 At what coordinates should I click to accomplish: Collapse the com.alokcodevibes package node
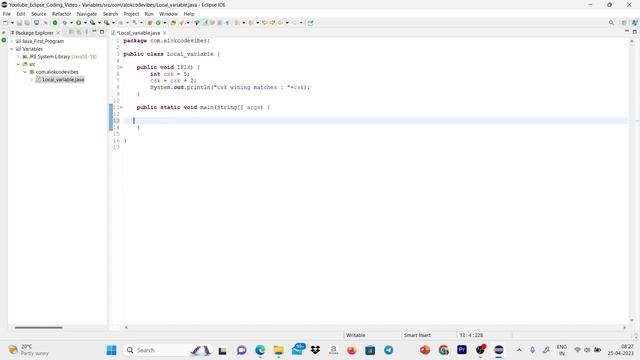25,72
